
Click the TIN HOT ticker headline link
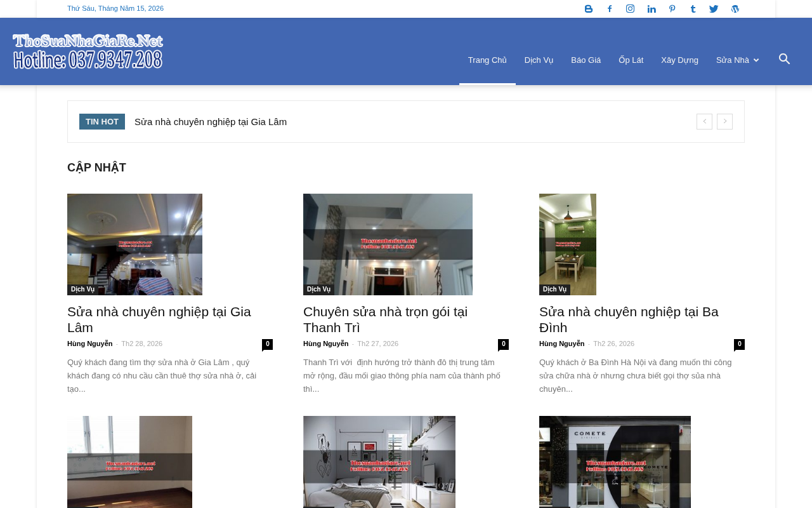[x=211, y=122]
